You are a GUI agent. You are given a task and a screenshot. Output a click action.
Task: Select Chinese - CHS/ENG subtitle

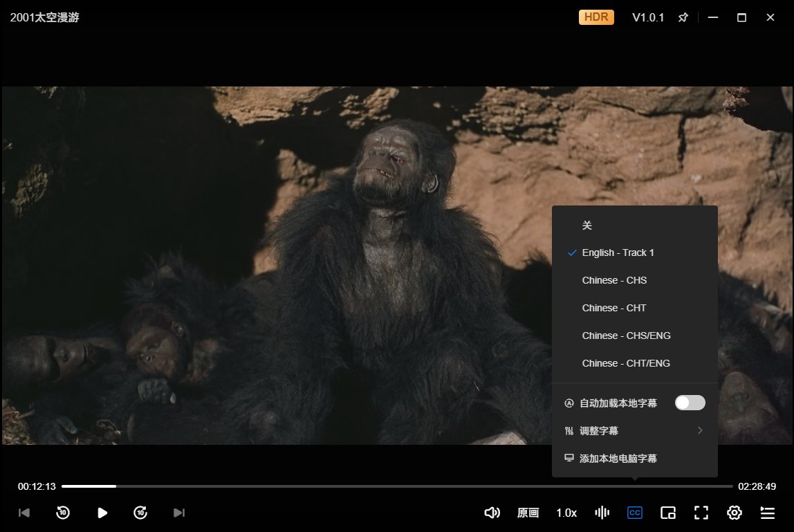pyautogui.click(x=634, y=336)
